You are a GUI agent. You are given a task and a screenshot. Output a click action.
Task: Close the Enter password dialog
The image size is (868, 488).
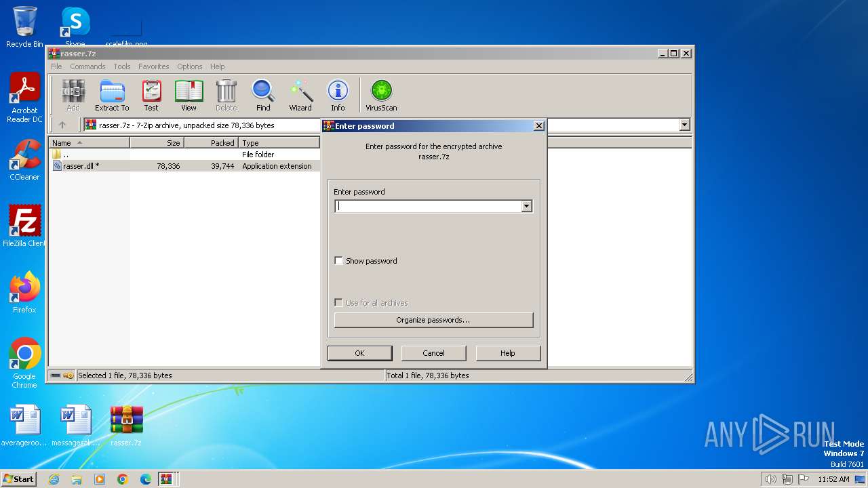pyautogui.click(x=538, y=126)
